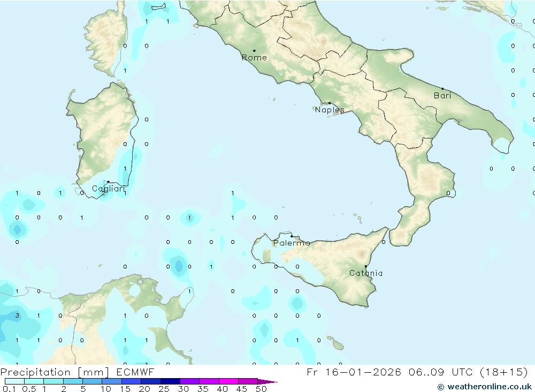Click the (18+15) forecast run text
This screenshot has width=535, height=392.
[504, 372]
